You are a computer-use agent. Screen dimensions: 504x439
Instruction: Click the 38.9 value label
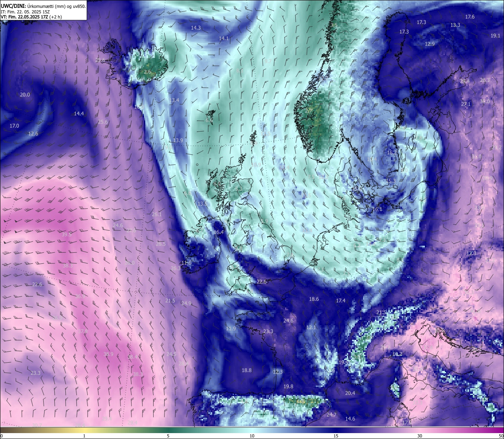pos(108,354)
